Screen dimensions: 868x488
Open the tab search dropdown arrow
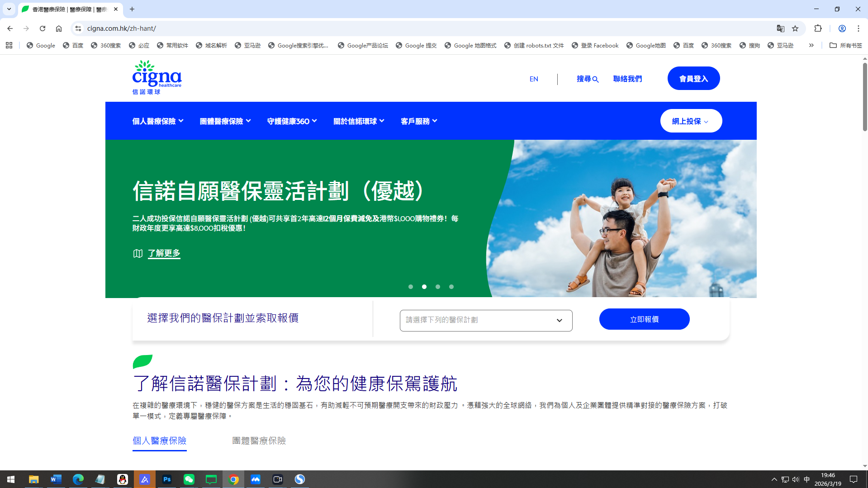[9, 9]
